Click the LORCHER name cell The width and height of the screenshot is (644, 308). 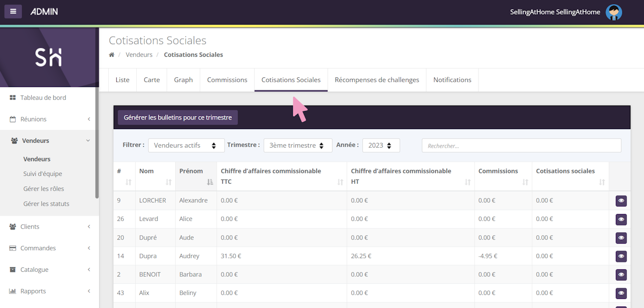tap(155, 200)
